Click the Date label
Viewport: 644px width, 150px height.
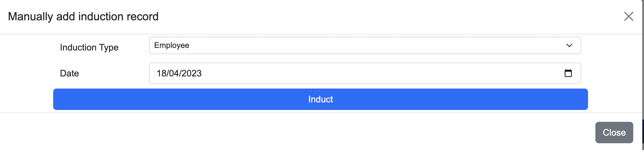click(x=69, y=73)
